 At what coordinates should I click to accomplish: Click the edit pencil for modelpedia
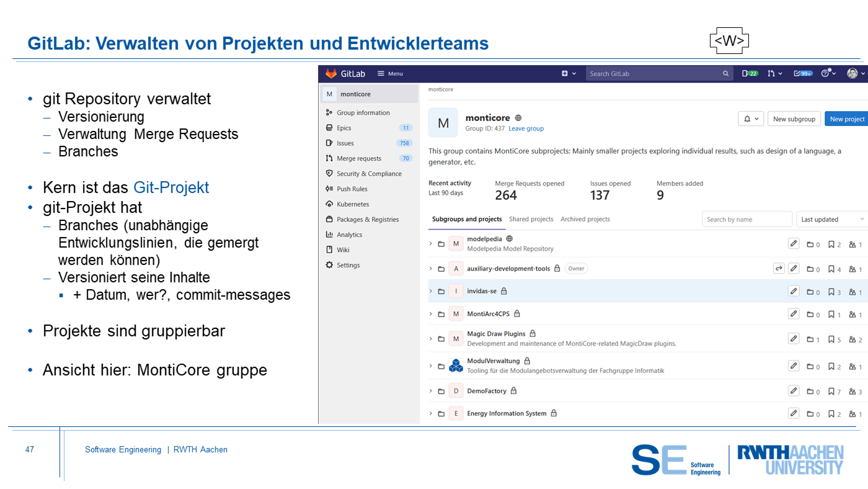coord(794,243)
